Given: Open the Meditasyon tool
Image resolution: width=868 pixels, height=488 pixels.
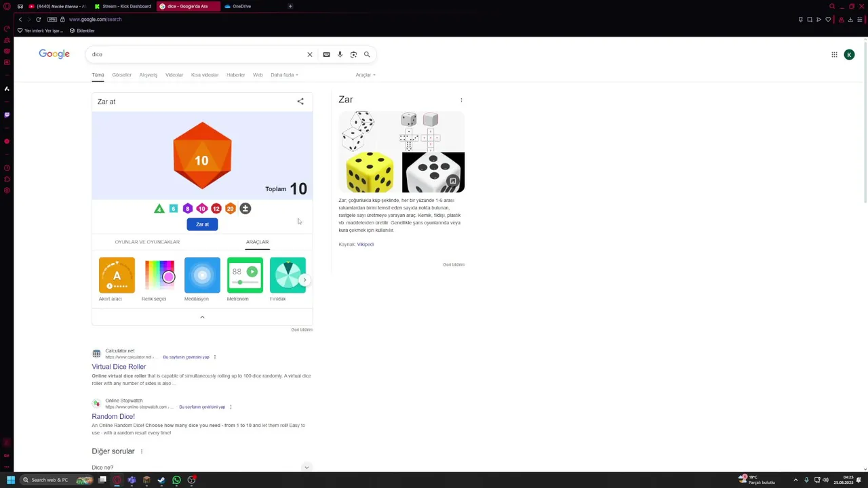Looking at the screenshot, I should coord(202,275).
